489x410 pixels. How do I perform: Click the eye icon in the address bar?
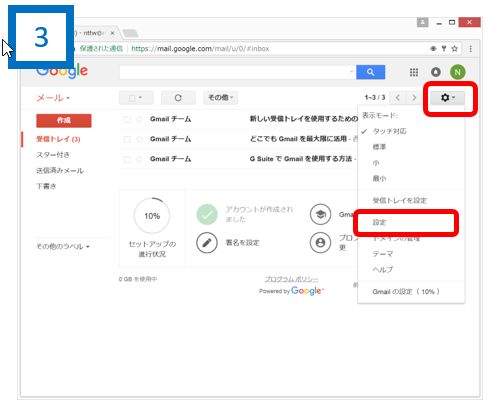coord(433,49)
